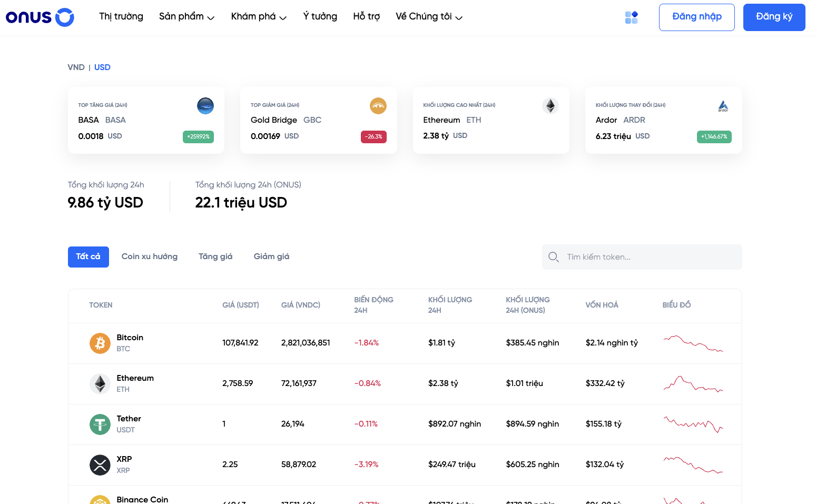Click the Bitcoin icon in the table
Image resolution: width=816 pixels, height=504 pixels.
click(x=100, y=343)
